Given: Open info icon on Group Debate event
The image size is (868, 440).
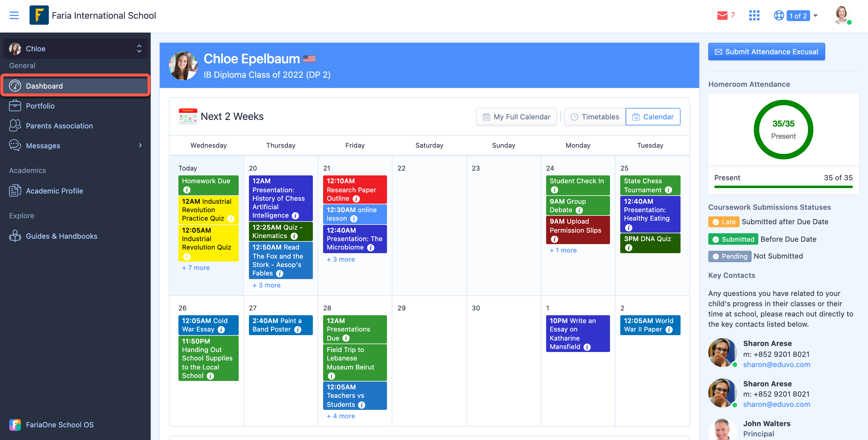Looking at the screenshot, I should coord(579,210).
